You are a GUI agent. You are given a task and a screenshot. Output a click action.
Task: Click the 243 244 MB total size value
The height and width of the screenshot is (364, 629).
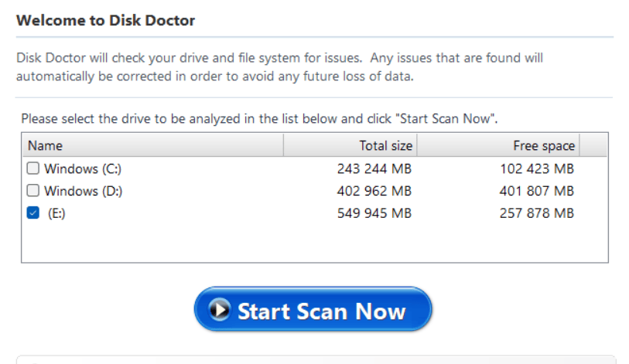[x=374, y=168]
